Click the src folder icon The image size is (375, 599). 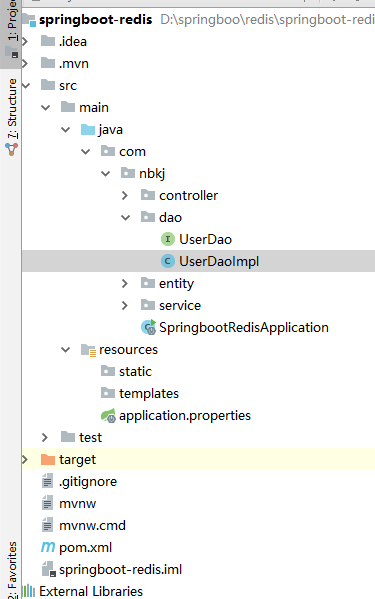(48, 85)
